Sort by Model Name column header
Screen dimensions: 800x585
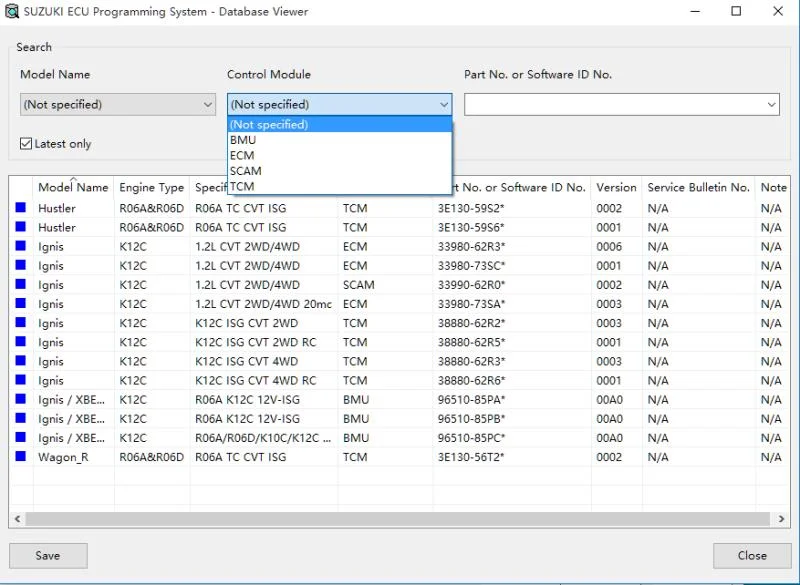coord(73,187)
